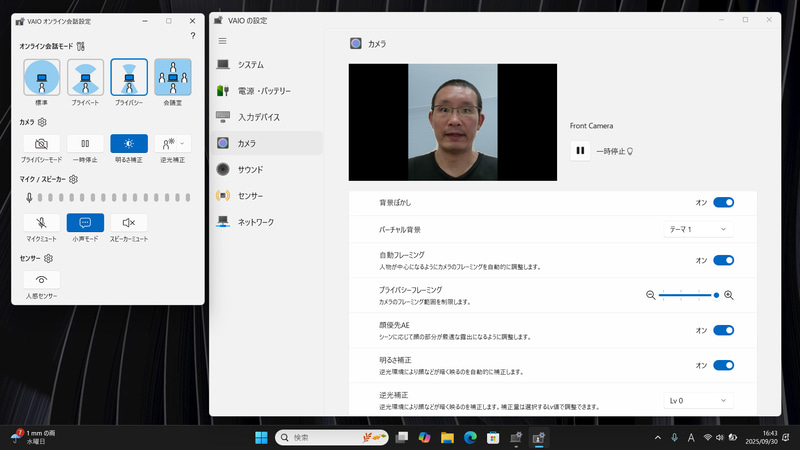Viewport: 800px width, 450px height.
Task: Open 電源・バッテリー settings page
Action: (267, 91)
